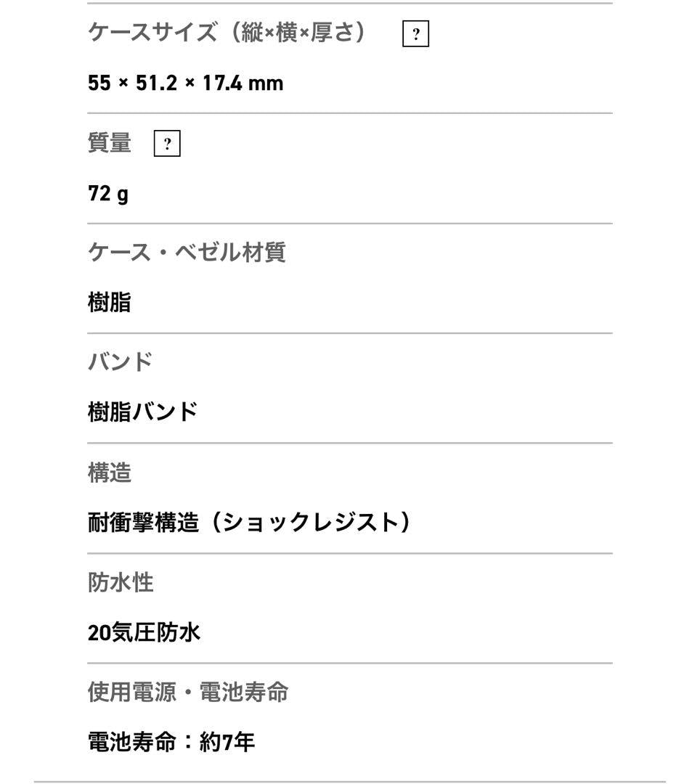Click the ケース・ベゼル材質 heading
The height and width of the screenshot is (784, 700).
[187, 253]
